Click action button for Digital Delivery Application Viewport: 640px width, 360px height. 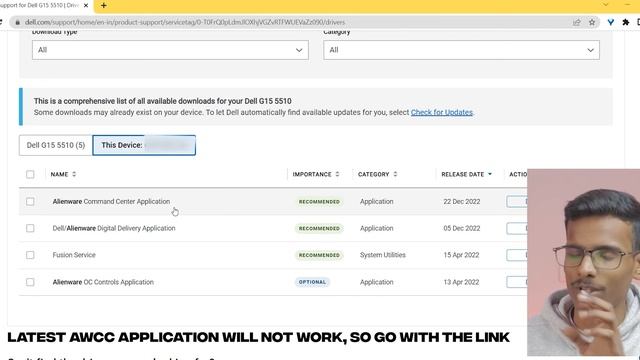coord(517,228)
